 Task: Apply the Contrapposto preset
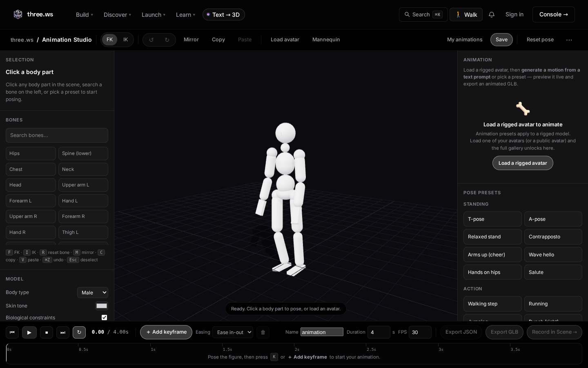553,237
